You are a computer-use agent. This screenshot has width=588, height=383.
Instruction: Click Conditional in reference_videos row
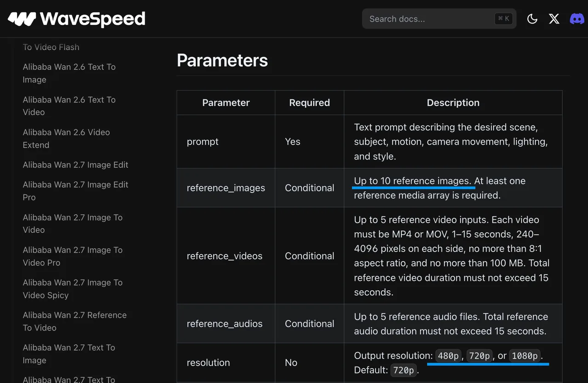coord(310,256)
